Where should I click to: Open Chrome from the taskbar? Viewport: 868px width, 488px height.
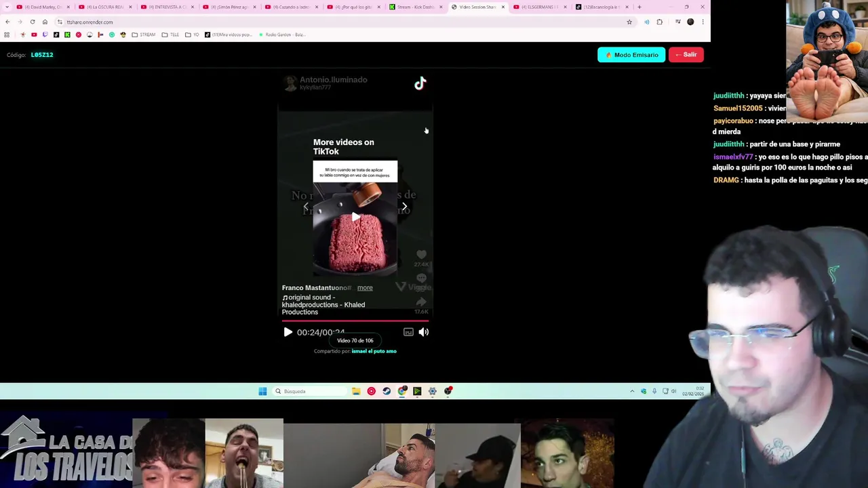402,391
